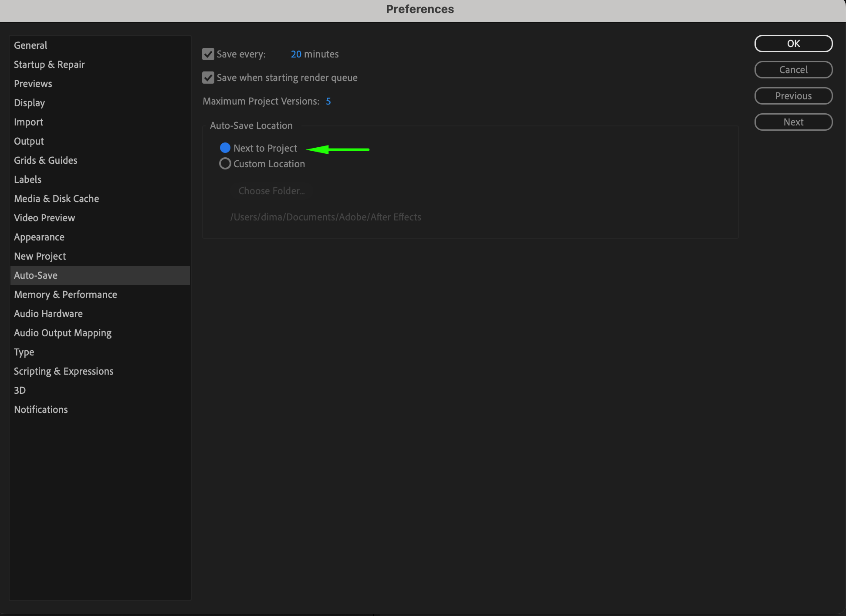Select Custom Location radio option
The height and width of the screenshot is (616, 846).
point(225,164)
